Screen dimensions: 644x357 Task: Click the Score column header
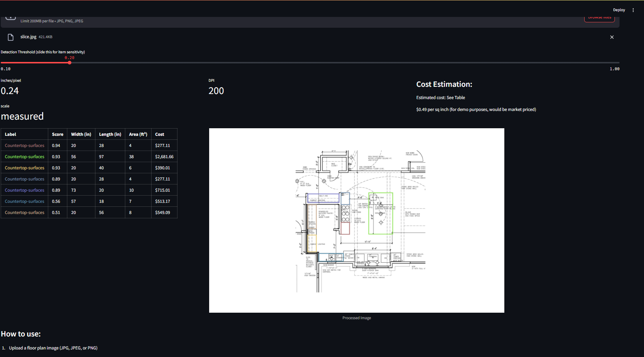pos(58,134)
